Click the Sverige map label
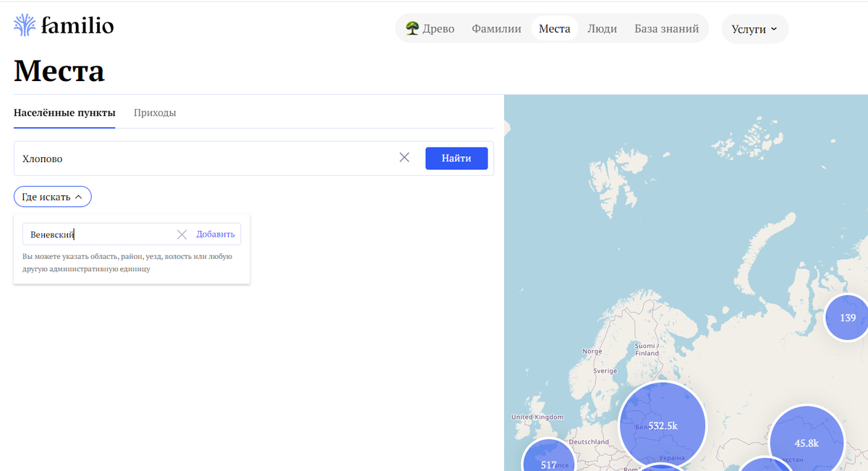Screen dimensions: 868x471 605,370
